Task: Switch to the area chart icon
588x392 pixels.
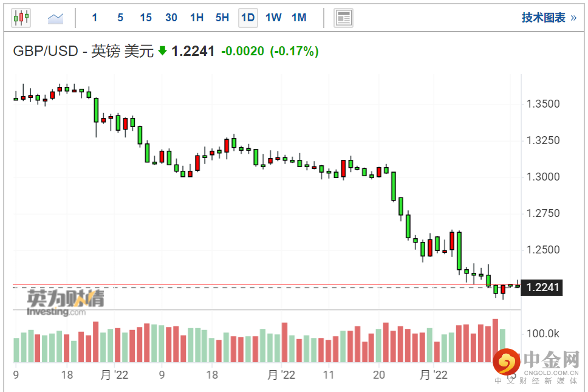Action: click(x=56, y=18)
